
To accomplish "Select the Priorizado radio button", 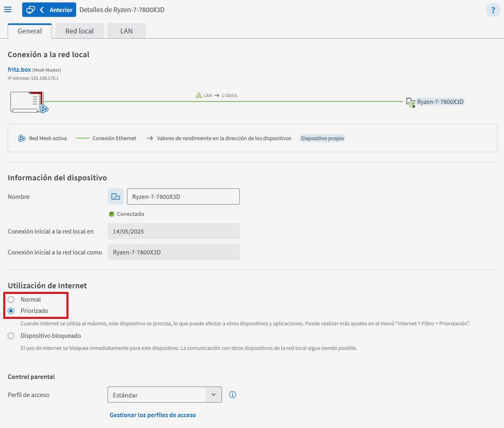I will coord(11,311).
